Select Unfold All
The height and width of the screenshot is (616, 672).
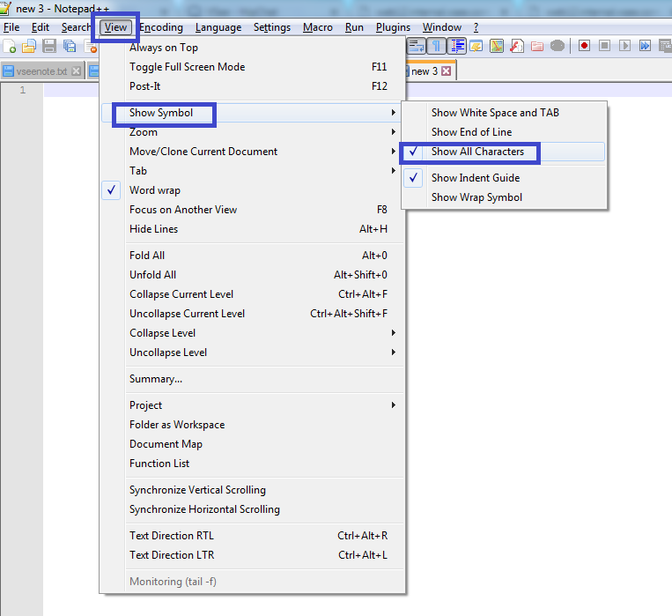pyautogui.click(x=253, y=275)
